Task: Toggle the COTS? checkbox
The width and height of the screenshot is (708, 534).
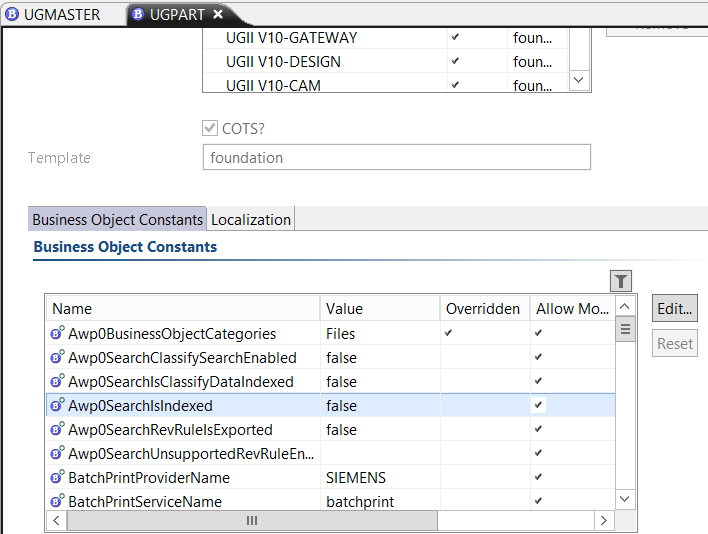Action: [210, 129]
